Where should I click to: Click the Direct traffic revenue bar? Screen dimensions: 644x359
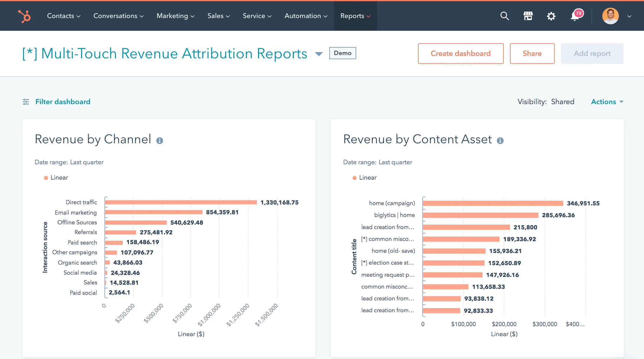click(180, 202)
